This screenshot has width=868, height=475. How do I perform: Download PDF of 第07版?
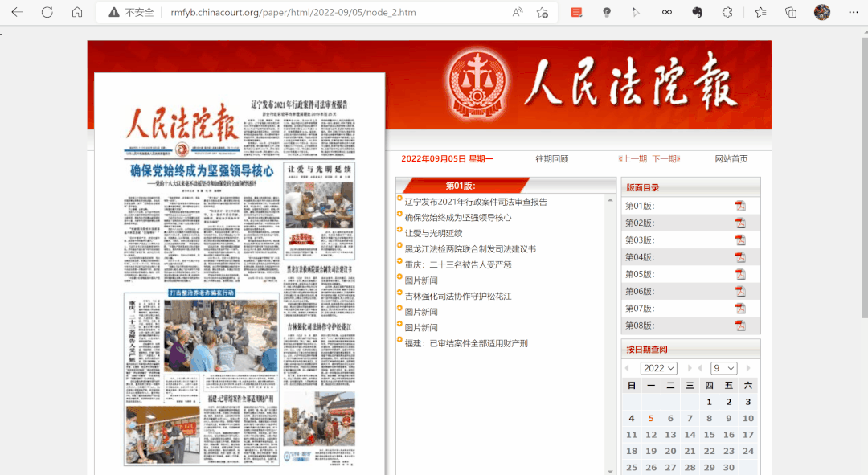coord(740,309)
